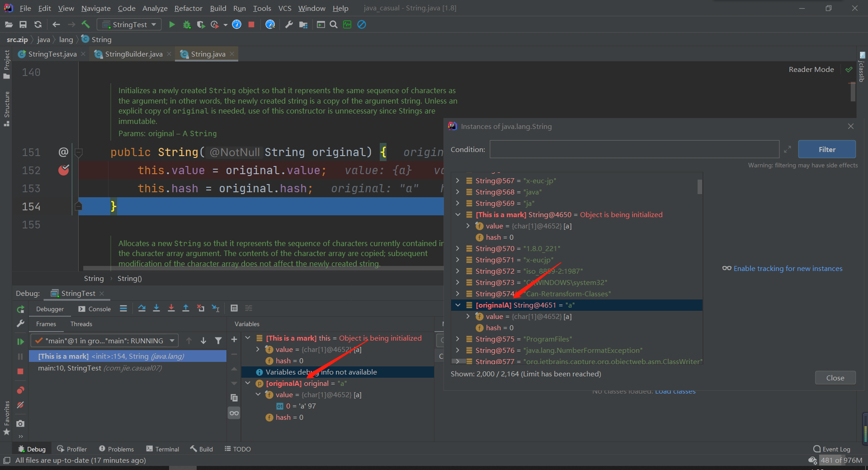Click Step Into in debugger toolbar

click(156, 309)
